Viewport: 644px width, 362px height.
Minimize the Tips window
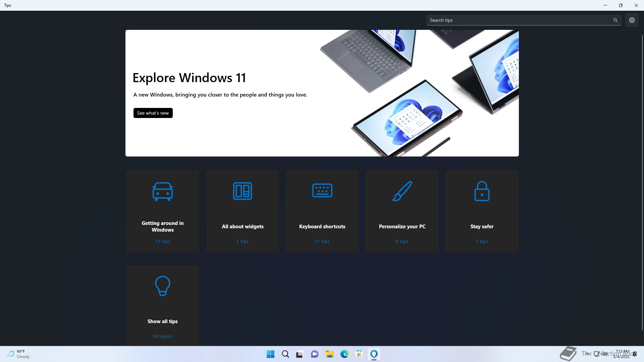point(605,5)
